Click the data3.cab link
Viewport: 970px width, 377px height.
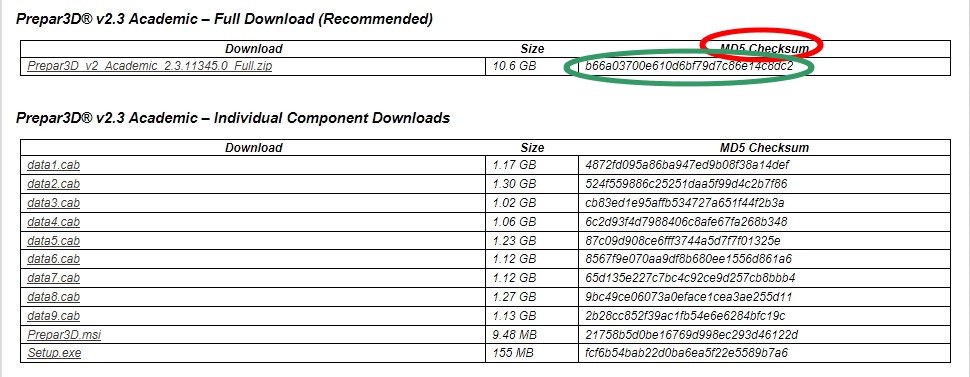click(x=53, y=203)
